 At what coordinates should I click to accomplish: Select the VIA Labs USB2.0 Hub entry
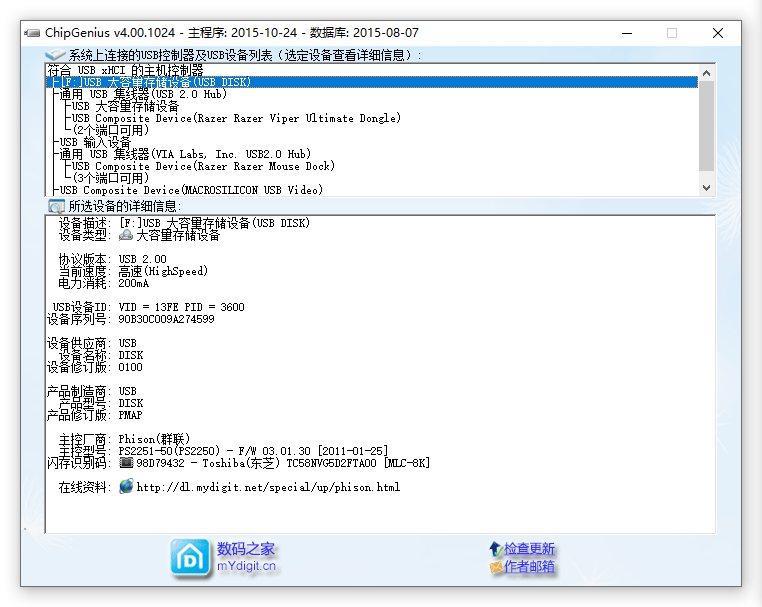click(184, 154)
